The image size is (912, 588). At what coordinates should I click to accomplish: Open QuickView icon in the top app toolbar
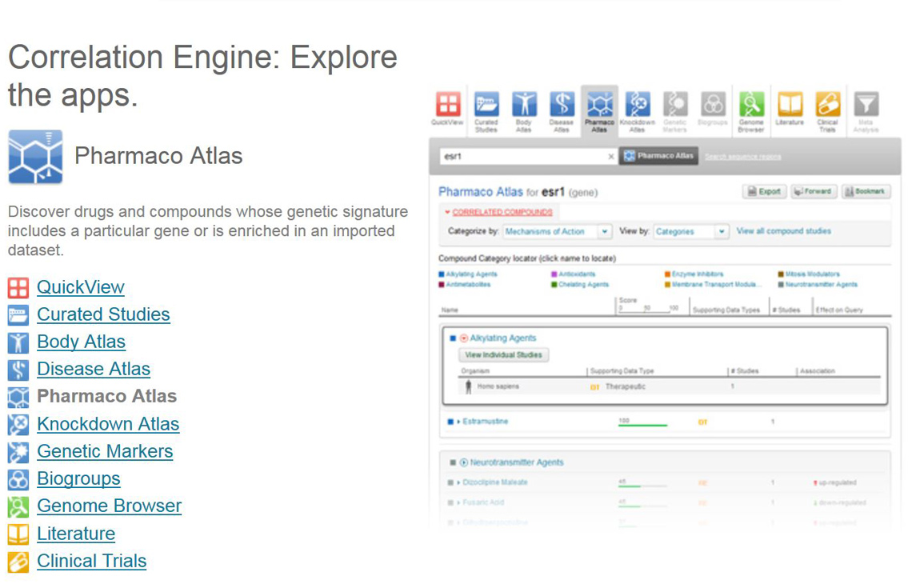point(448,105)
